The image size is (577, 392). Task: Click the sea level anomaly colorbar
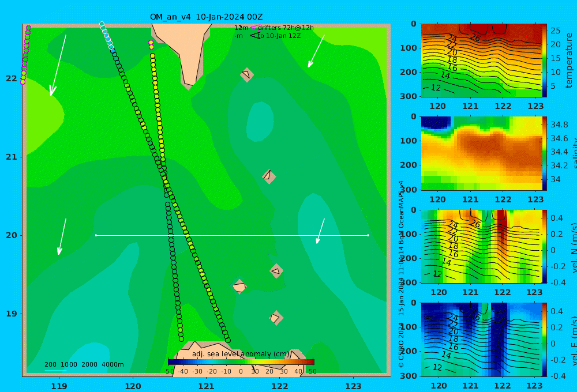(x=241, y=362)
